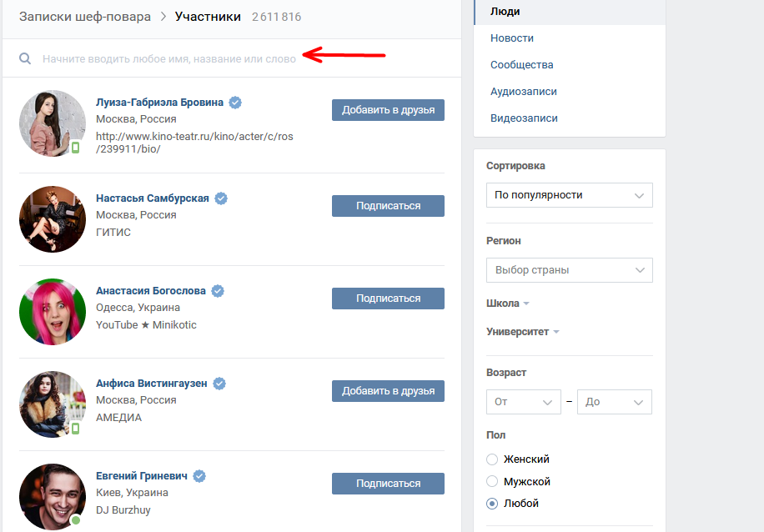Click verified badge beside Анфиса Вистингаузен

click(x=219, y=384)
